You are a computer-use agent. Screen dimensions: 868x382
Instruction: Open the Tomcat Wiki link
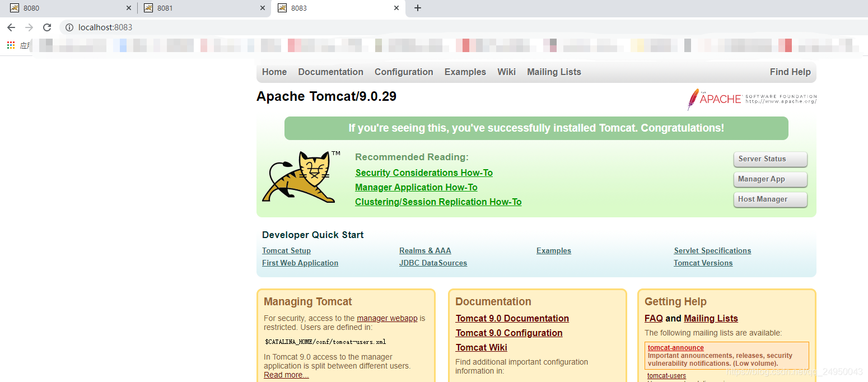(482, 347)
